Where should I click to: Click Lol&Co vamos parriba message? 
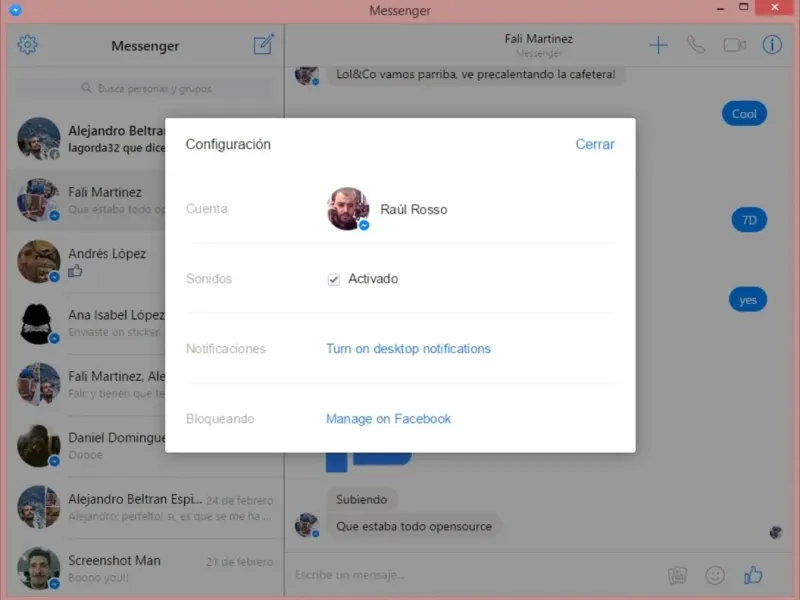point(476,74)
